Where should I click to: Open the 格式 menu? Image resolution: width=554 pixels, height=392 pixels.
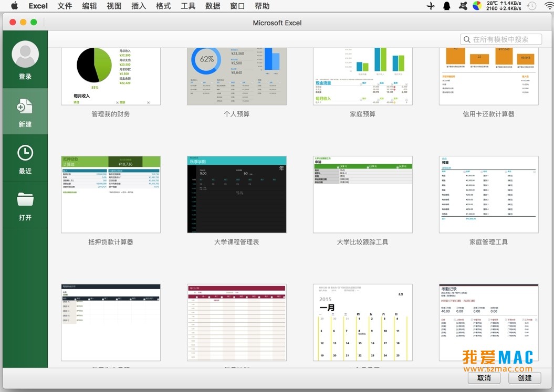click(x=163, y=6)
